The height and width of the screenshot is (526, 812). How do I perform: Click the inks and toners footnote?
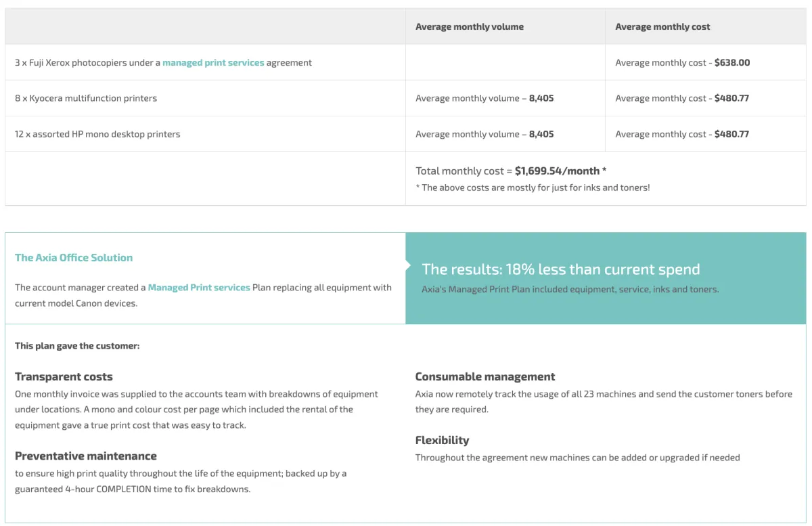click(533, 188)
